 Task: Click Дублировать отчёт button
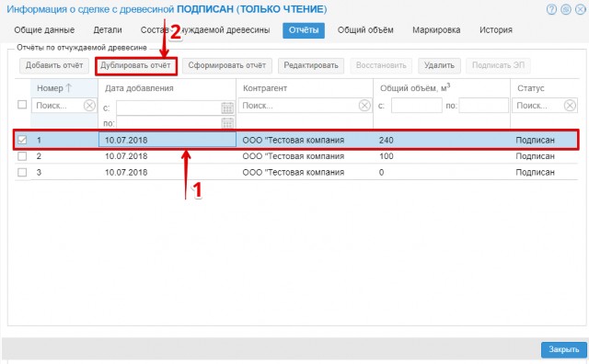coord(135,65)
